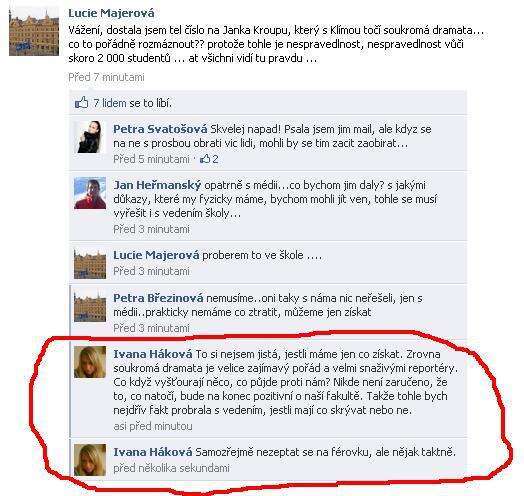Click Ivana Háková's name on the last comment
The height and width of the screenshot is (496, 524).
coord(153,452)
